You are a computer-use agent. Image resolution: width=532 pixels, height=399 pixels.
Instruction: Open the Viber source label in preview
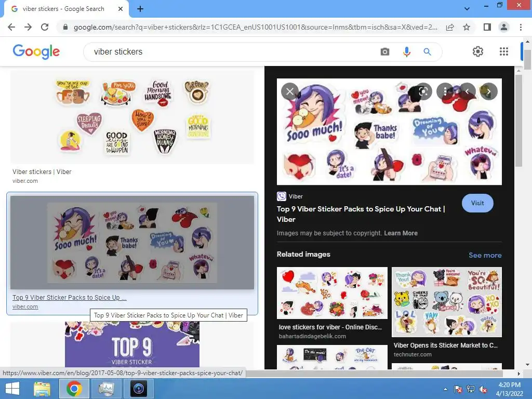coord(290,196)
